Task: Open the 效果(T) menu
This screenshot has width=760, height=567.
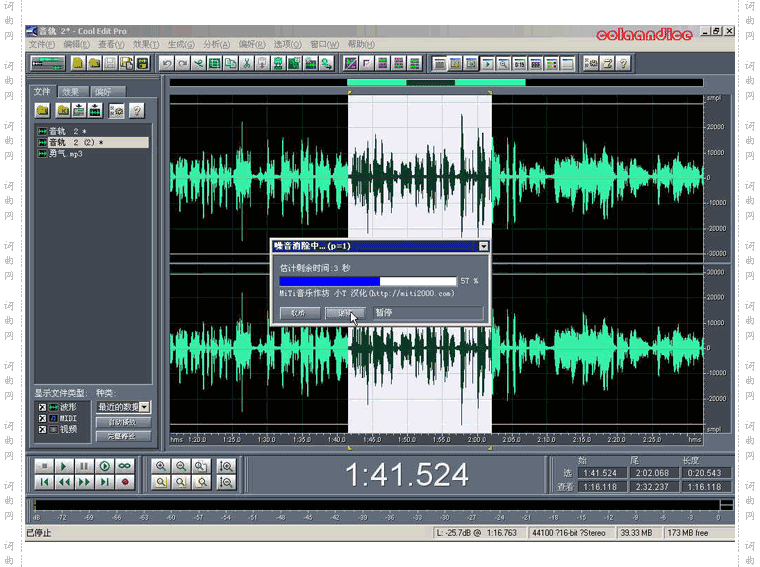Action: pyautogui.click(x=146, y=45)
